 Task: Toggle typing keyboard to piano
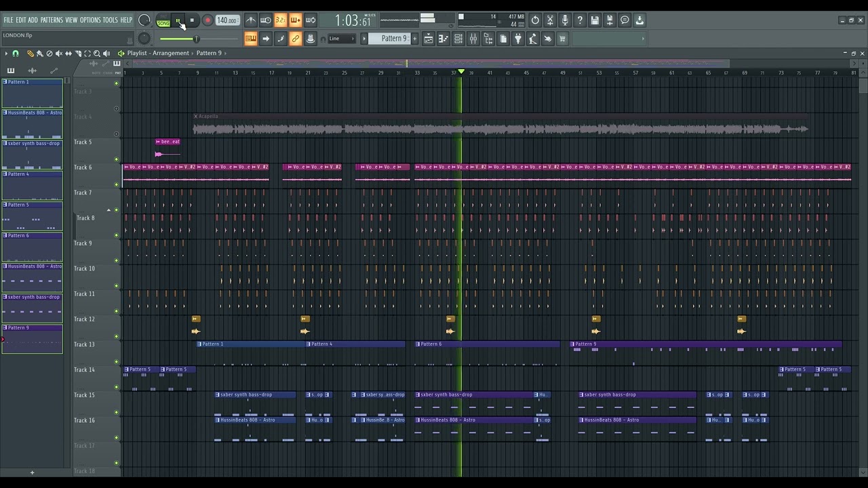coord(251,39)
